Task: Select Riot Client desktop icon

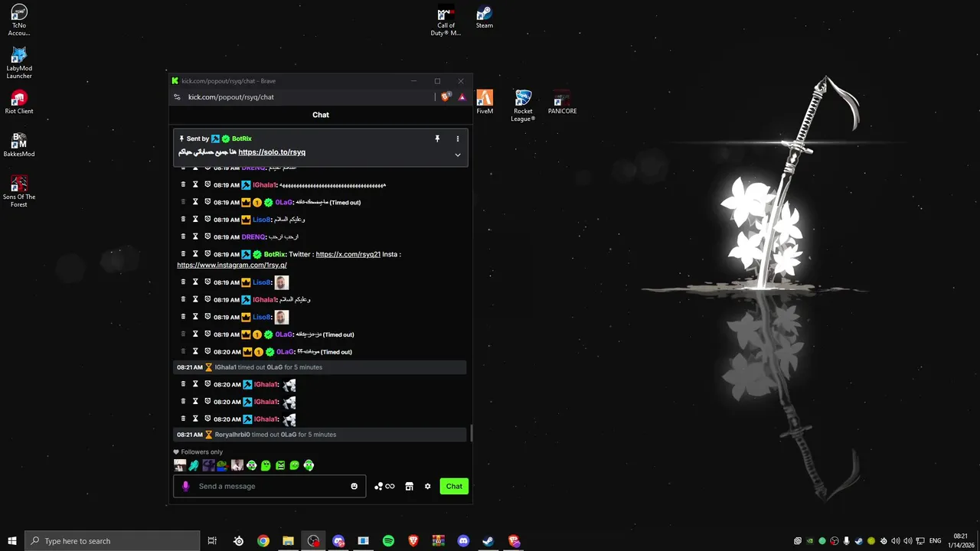Action: point(19,102)
